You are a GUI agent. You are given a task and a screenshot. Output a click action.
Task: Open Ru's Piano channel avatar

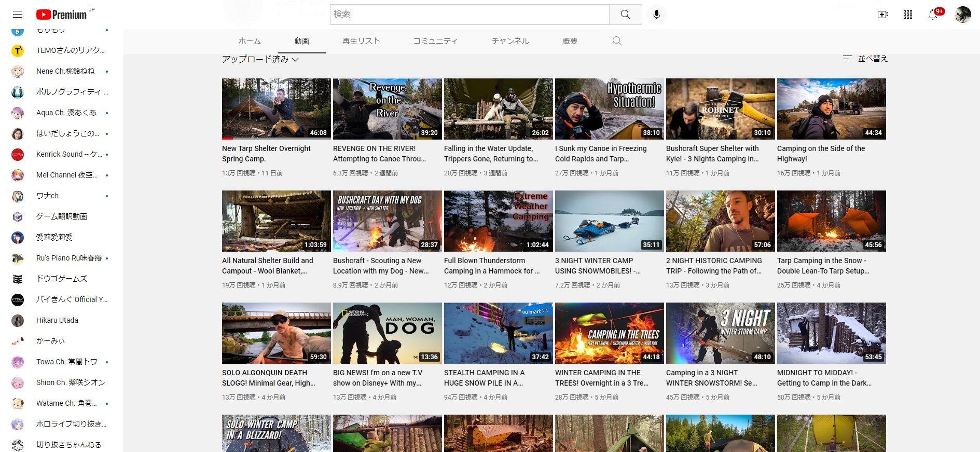[18, 258]
